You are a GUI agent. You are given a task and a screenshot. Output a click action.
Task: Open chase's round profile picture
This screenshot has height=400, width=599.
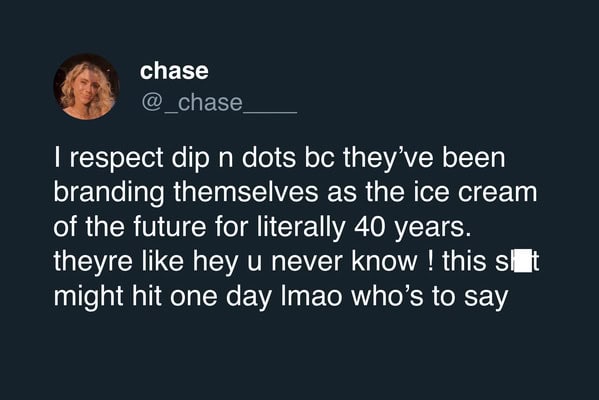[x=86, y=87]
